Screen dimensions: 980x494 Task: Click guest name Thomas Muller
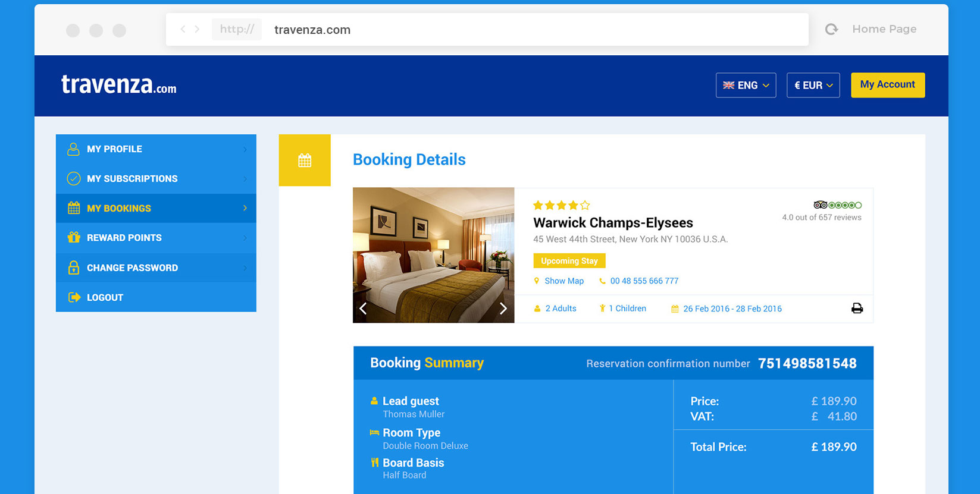pyautogui.click(x=414, y=414)
